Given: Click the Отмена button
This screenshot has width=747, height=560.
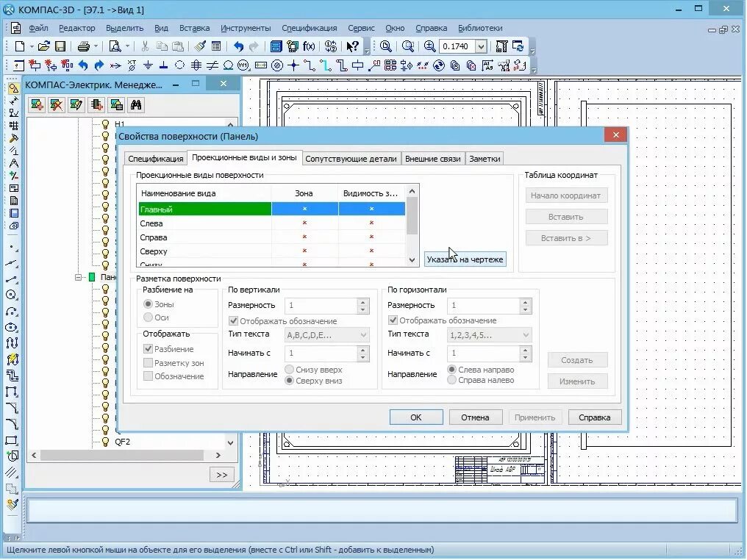Looking at the screenshot, I should click(x=475, y=417).
